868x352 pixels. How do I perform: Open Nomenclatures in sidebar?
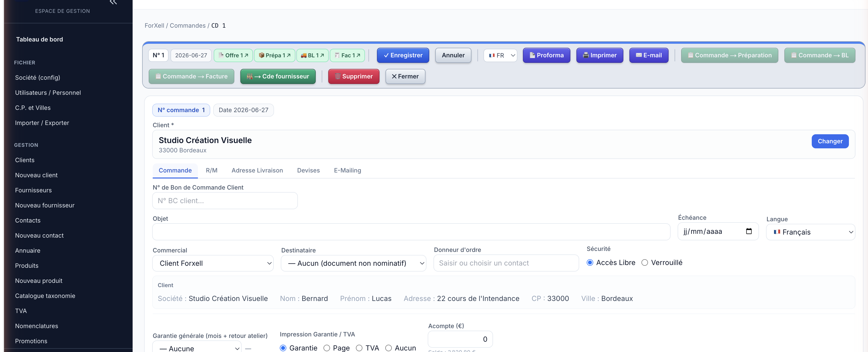coord(36,326)
